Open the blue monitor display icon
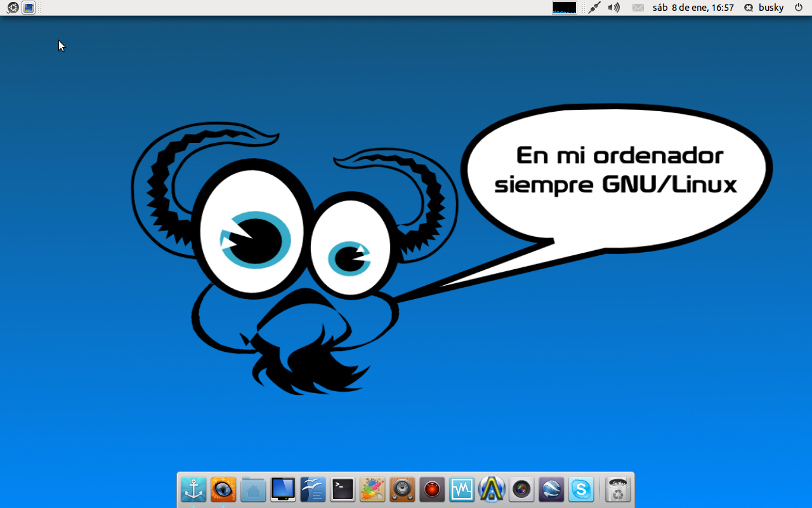 point(283,490)
